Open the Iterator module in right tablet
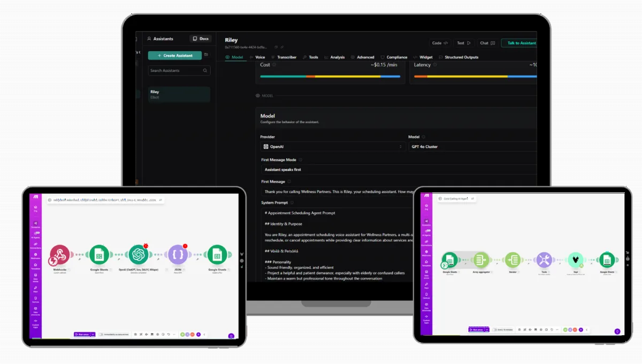642x364 pixels. [x=513, y=260]
